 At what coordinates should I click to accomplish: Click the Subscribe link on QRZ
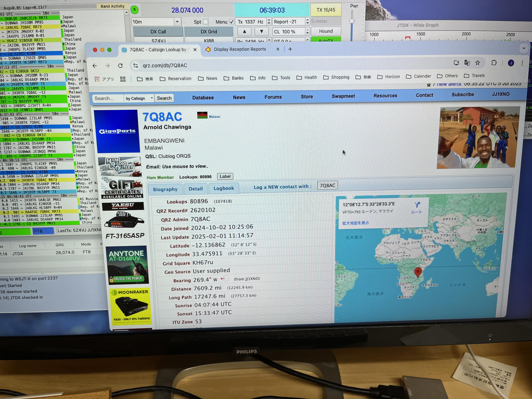pos(463,95)
